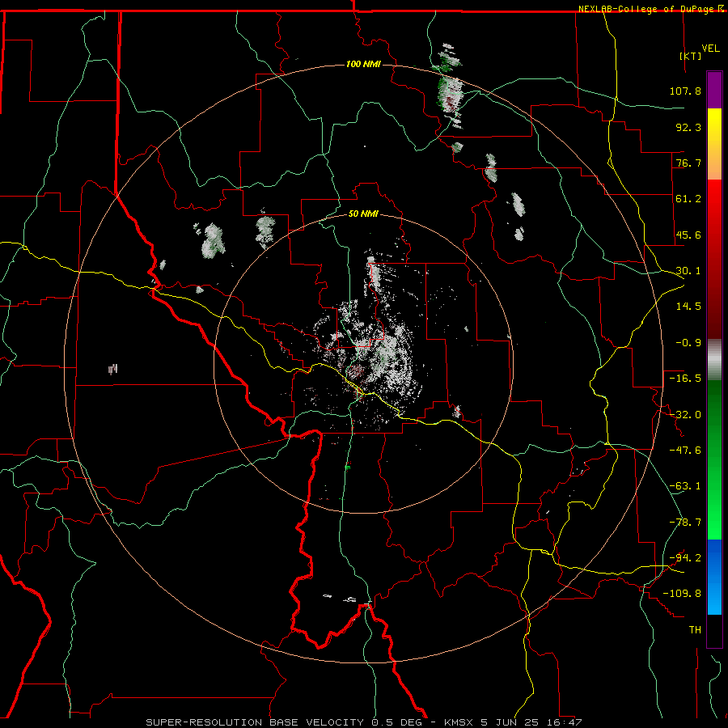
Task: Select the -109.8 scale value
Action: (x=683, y=594)
